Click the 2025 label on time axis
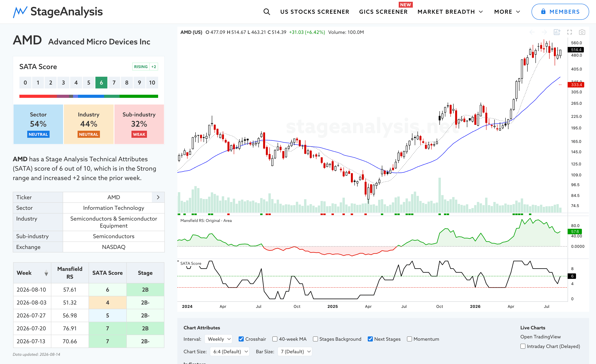 click(x=332, y=306)
